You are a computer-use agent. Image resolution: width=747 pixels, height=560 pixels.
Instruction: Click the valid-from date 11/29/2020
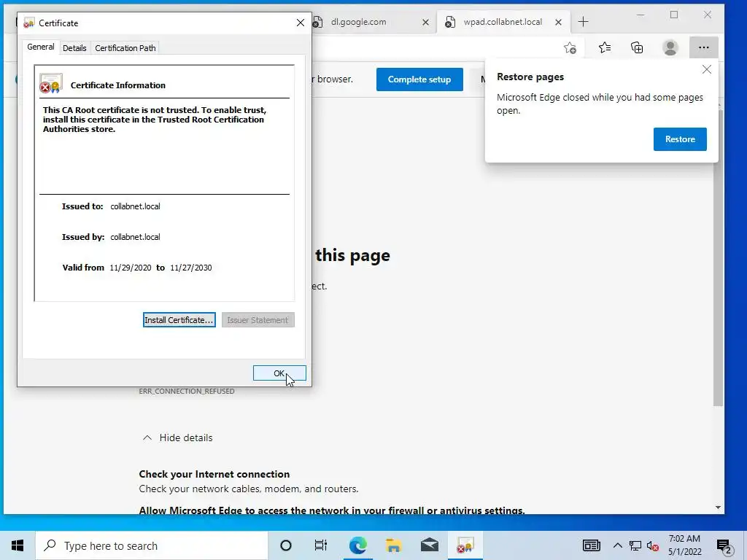(130, 268)
